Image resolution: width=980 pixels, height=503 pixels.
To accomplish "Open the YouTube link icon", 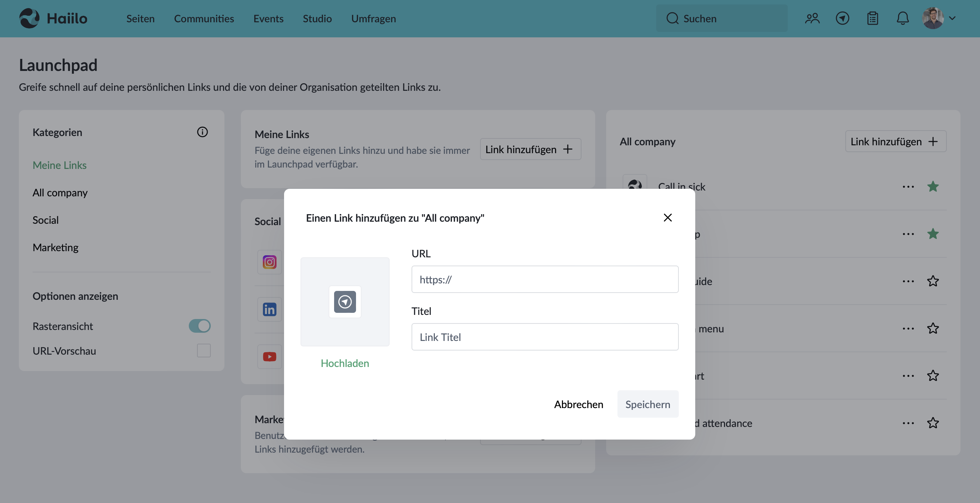I will tap(269, 356).
